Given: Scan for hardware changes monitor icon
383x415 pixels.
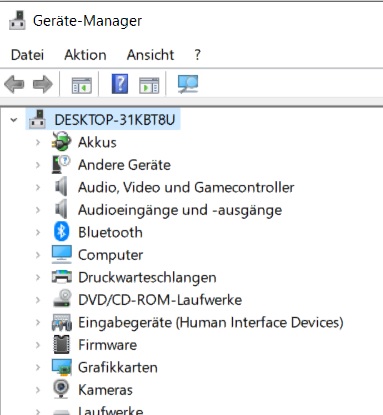Looking at the screenshot, I should click(x=188, y=84).
